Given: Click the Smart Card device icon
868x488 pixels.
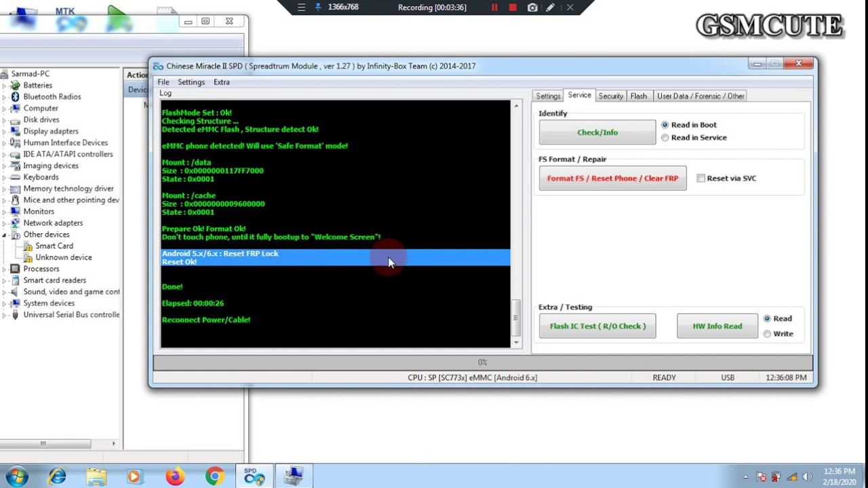Looking at the screenshot, I should [x=28, y=246].
